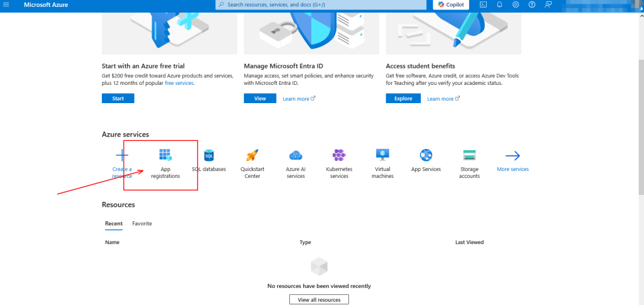
Task: Open the help question mark menu
Action: (x=532, y=4)
